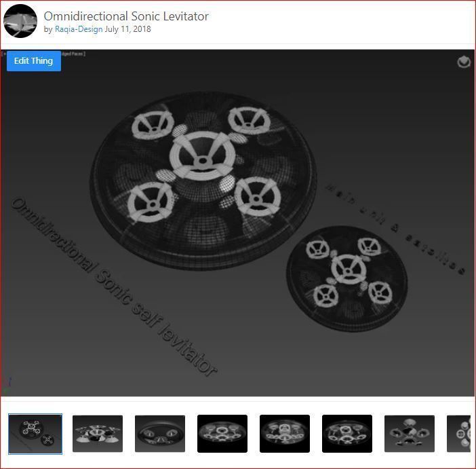This screenshot has width=476, height=469.
Task: Select seventh thumbnail of four satellites
Action: tap(410, 434)
